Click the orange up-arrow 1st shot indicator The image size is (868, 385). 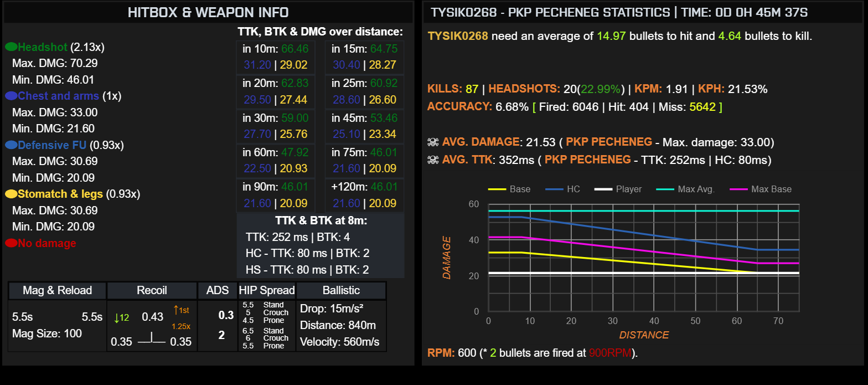tap(181, 310)
